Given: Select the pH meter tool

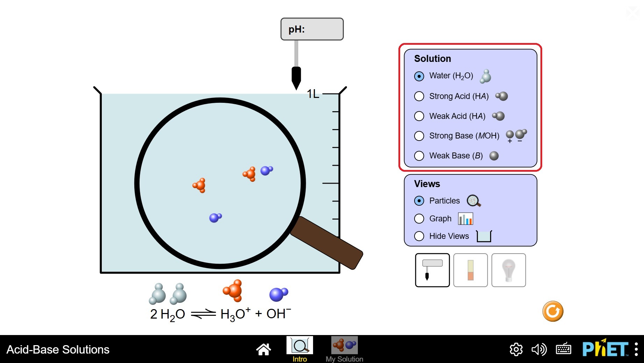Looking at the screenshot, I should tap(432, 270).
